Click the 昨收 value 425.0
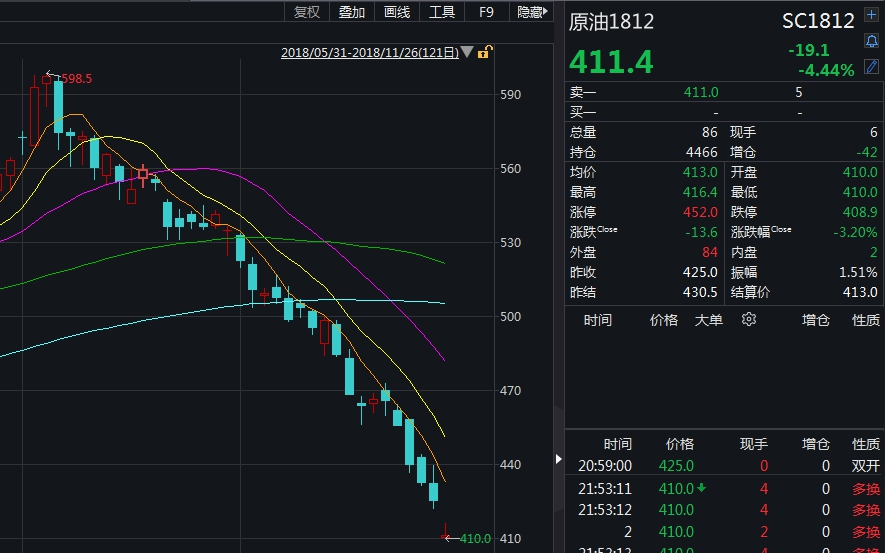The height and width of the screenshot is (553, 885). pos(700,273)
